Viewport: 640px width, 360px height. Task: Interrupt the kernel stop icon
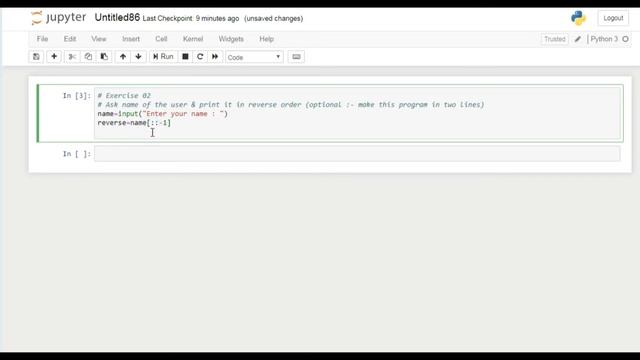[x=185, y=57]
